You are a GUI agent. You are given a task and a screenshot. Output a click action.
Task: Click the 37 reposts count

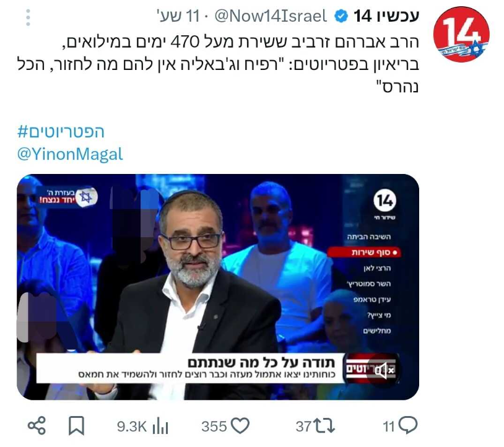303,427
